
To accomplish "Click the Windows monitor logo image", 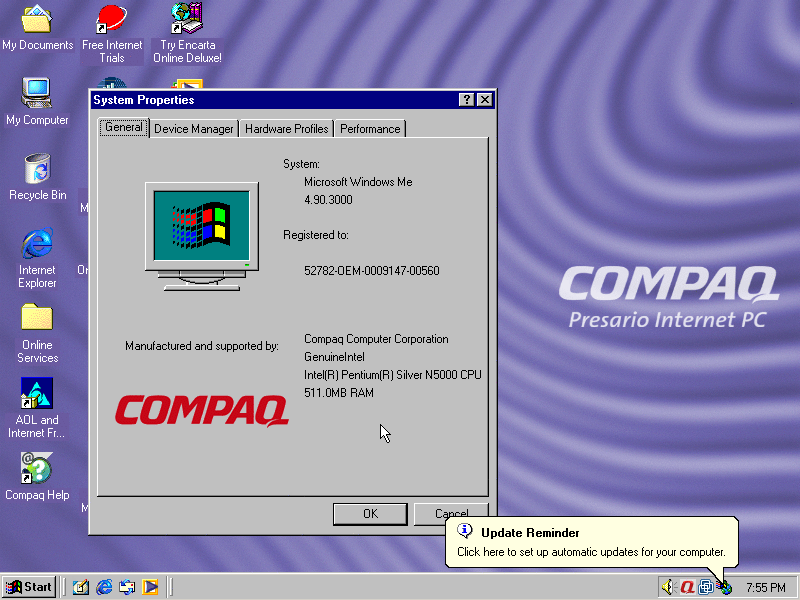I will (x=202, y=236).
